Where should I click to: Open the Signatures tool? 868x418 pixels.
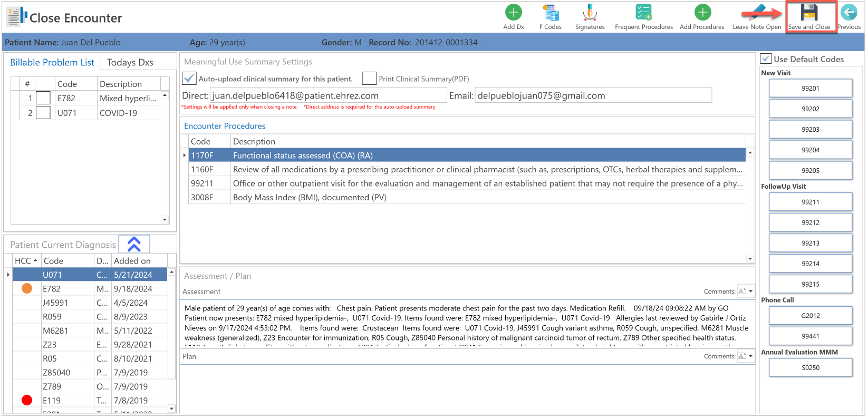(590, 17)
